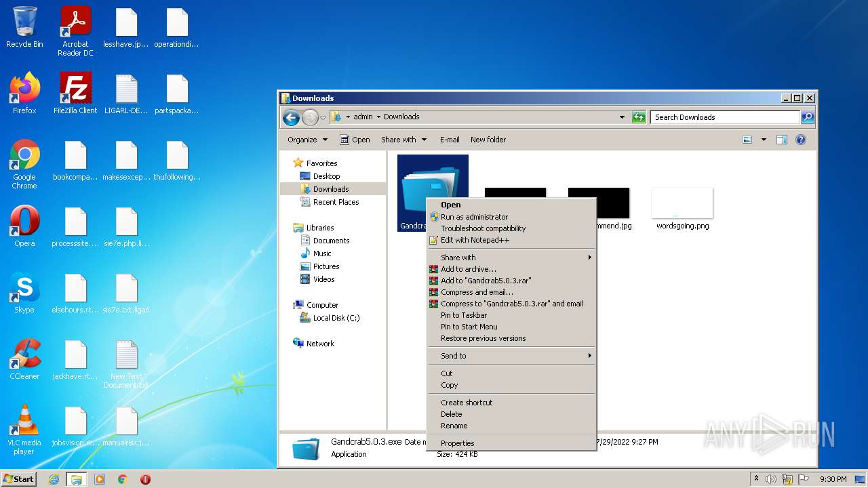This screenshot has width=868, height=488.
Task: Choose Rename from the context menu
Action: click(511, 426)
